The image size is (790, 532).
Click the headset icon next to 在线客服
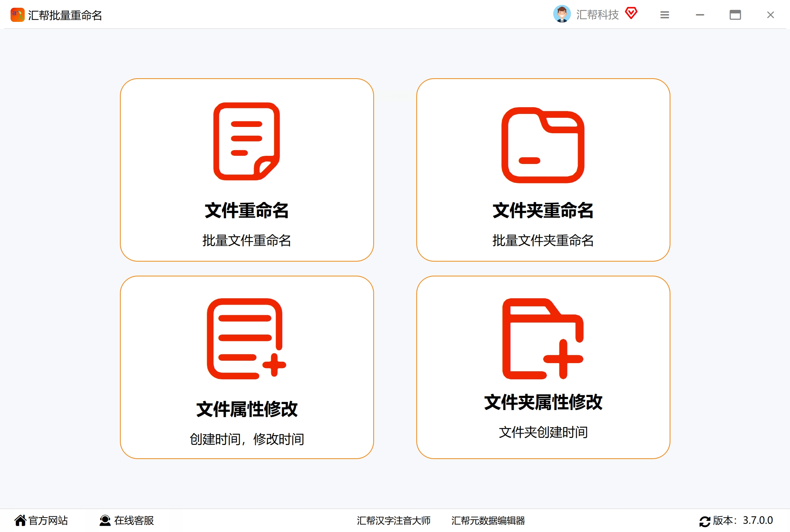[x=105, y=520]
